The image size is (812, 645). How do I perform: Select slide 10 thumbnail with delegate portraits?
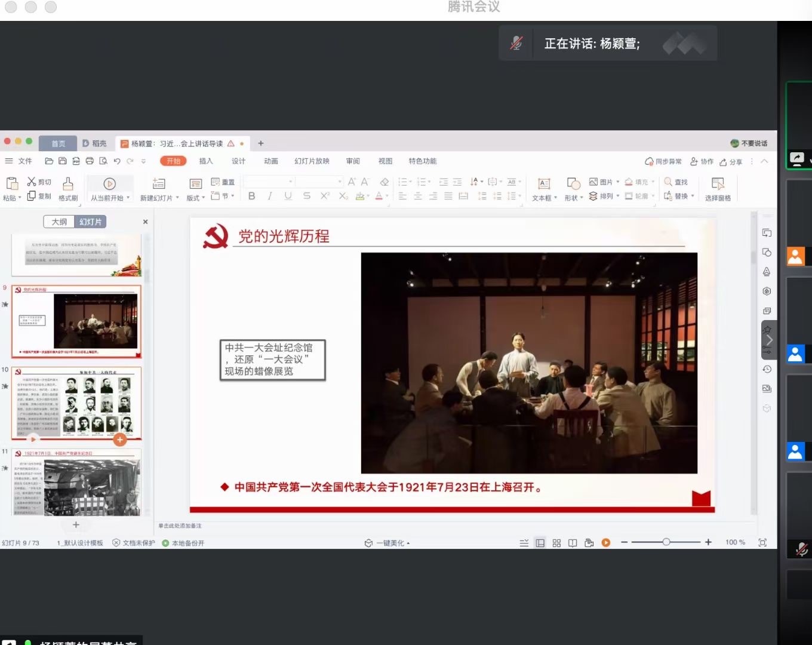76,404
